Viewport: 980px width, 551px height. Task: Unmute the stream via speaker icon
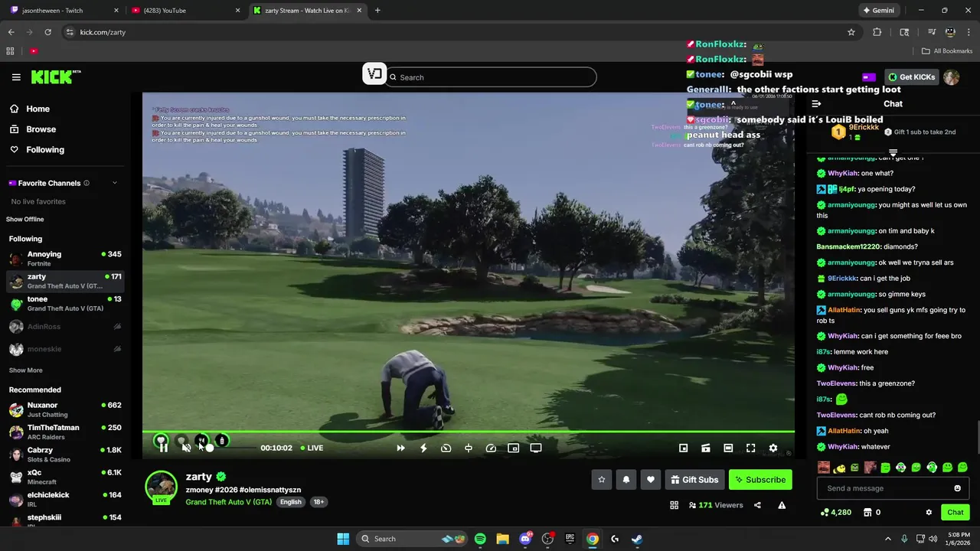coord(186,448)
